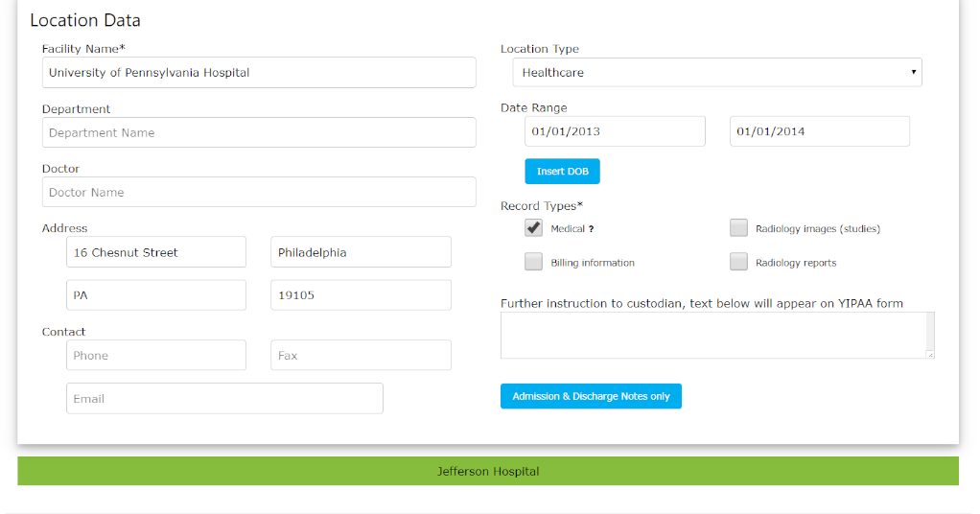Click into the Fax field
The image size is (980, 514).
point(361,355)
